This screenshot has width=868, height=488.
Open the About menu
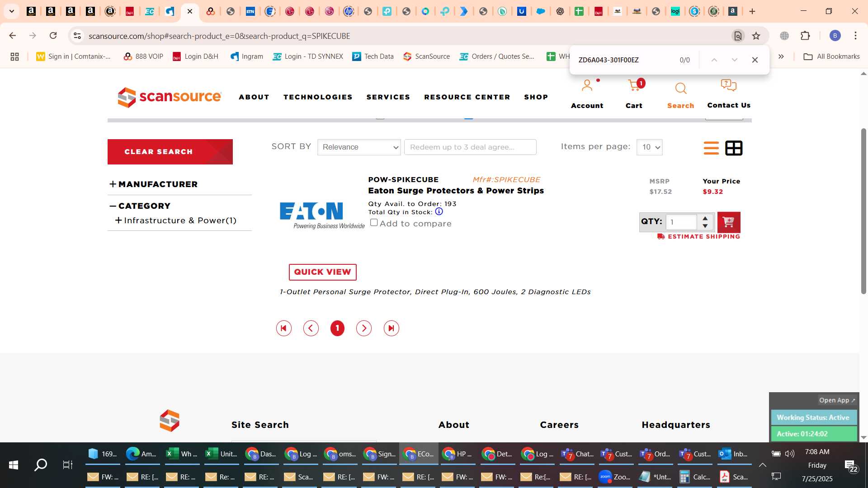254,97
